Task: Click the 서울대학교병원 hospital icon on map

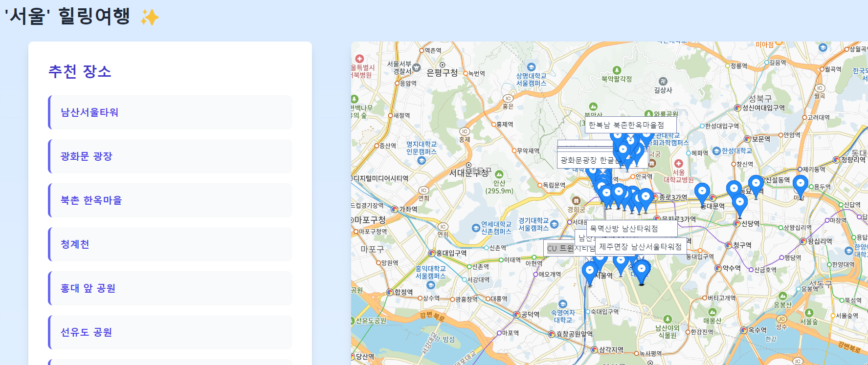Action: coord(678,163)
